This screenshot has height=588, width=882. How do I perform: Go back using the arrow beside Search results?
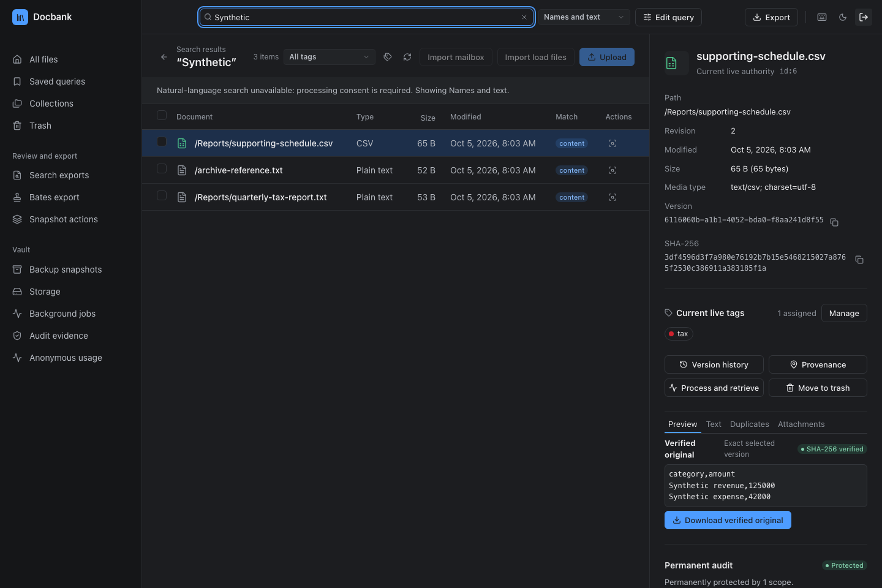point(164,57)
